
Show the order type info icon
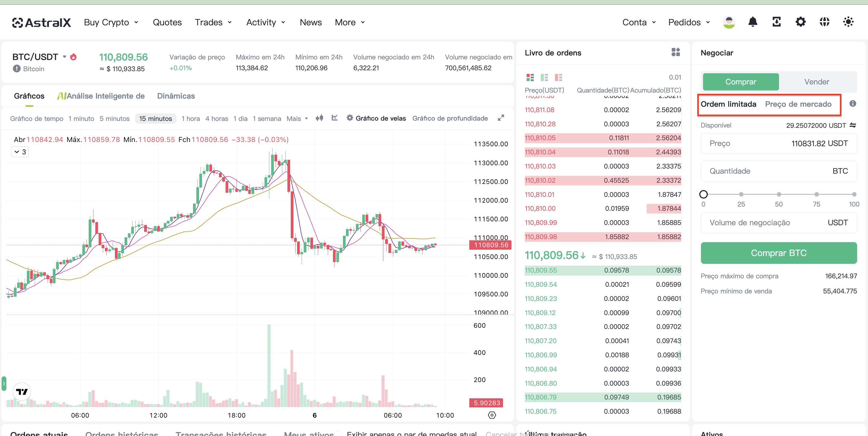853,104
